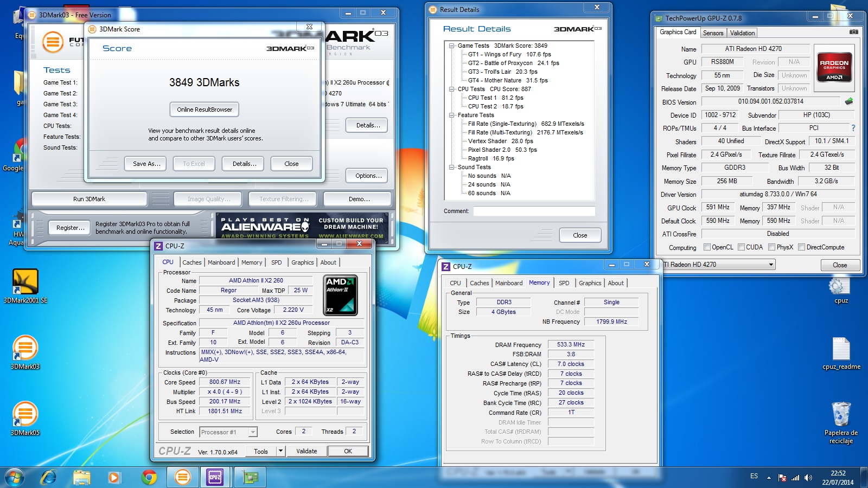This screenshot has width=868, height=488.
Task: Select CPU Test 1 result row
Action: pyautogui.click(x=495, y=98)
